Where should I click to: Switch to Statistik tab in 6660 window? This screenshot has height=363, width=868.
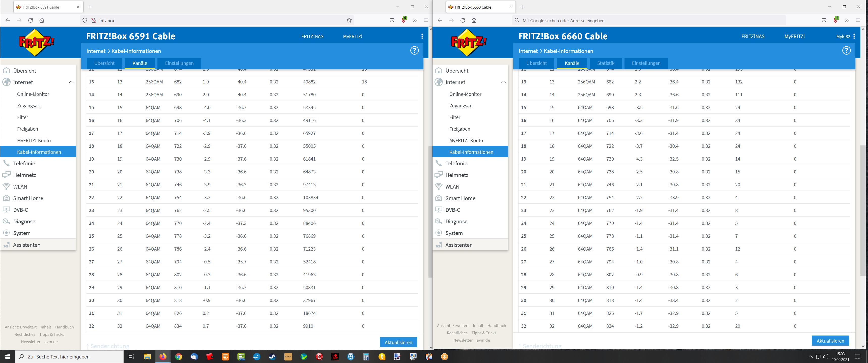606,63
